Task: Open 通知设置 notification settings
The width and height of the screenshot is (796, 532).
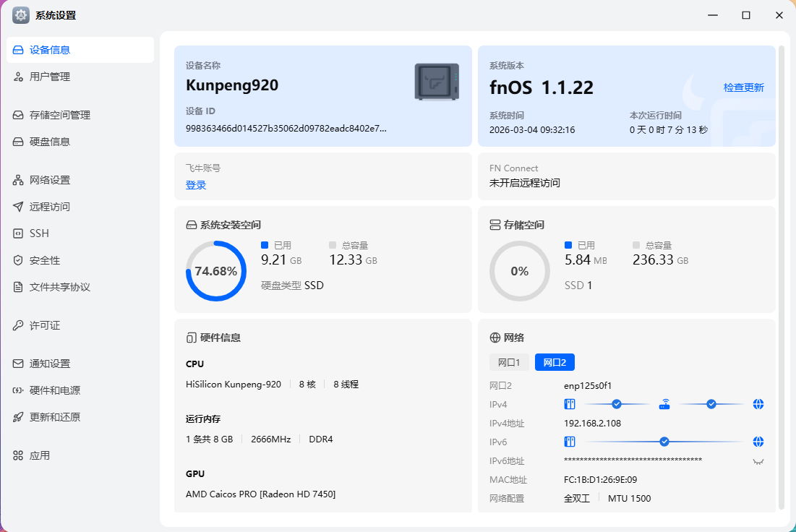Action: click(x=50, y=364)
